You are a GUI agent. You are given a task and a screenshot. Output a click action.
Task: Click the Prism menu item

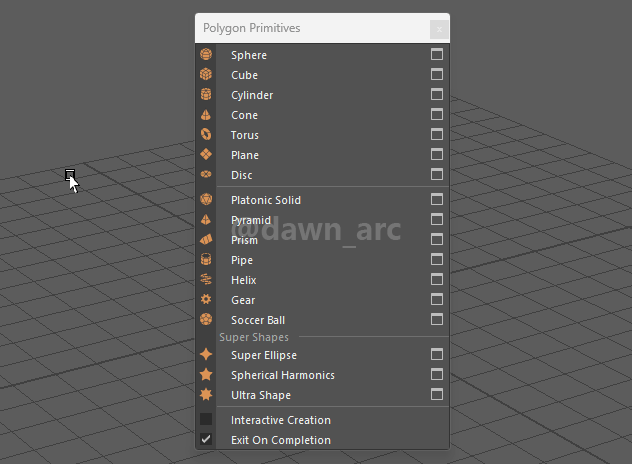click(244, 240)
